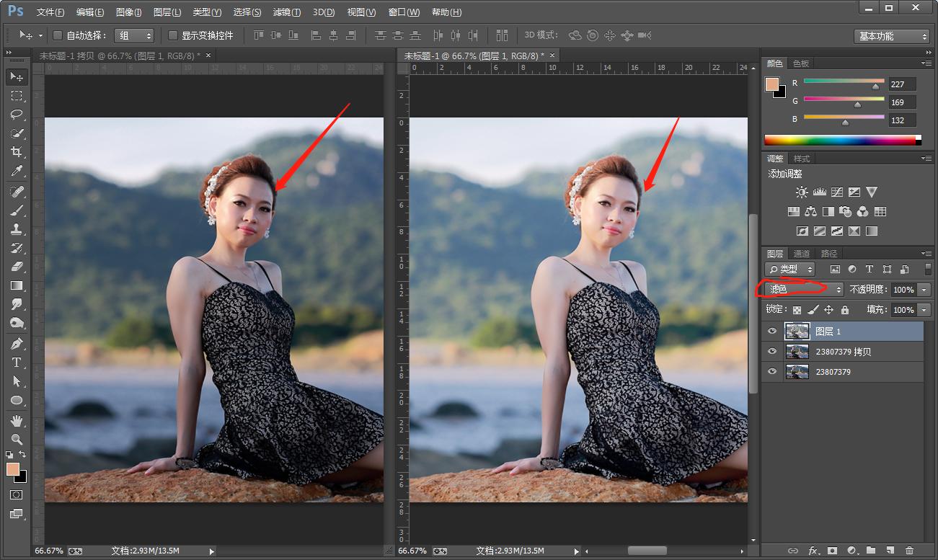Switch to the 通道 tab
Viewport: 938px width, 560px height.
[802, 254]
